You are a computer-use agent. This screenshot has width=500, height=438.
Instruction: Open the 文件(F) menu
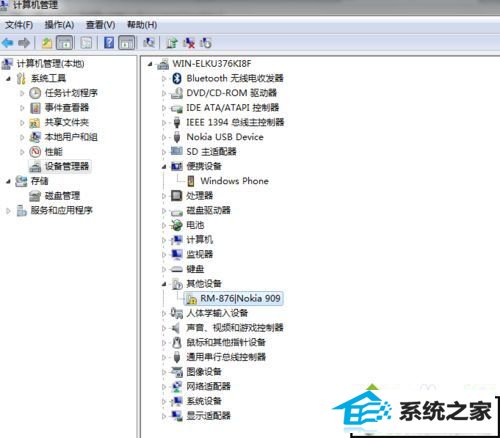(19, 25)
